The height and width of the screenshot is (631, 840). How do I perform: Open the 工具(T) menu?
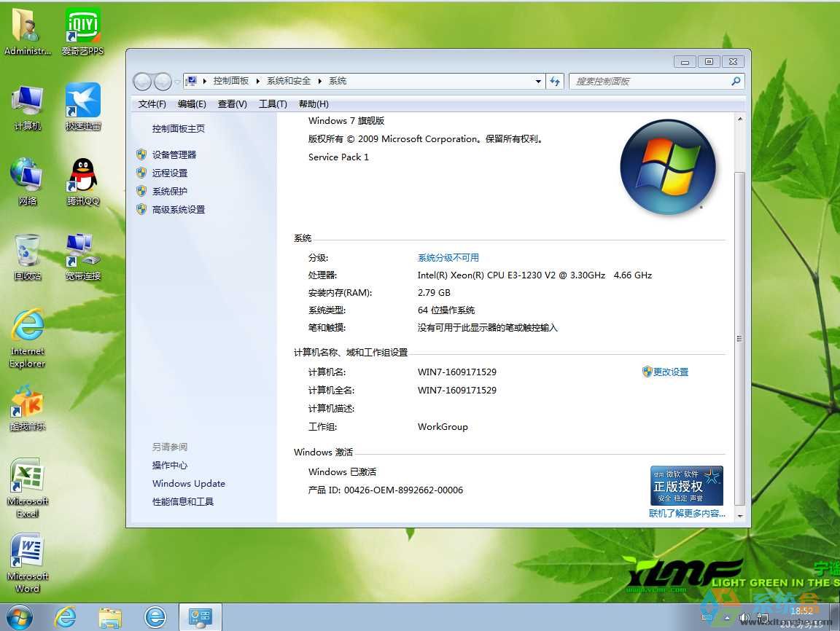tap(273, 104)
